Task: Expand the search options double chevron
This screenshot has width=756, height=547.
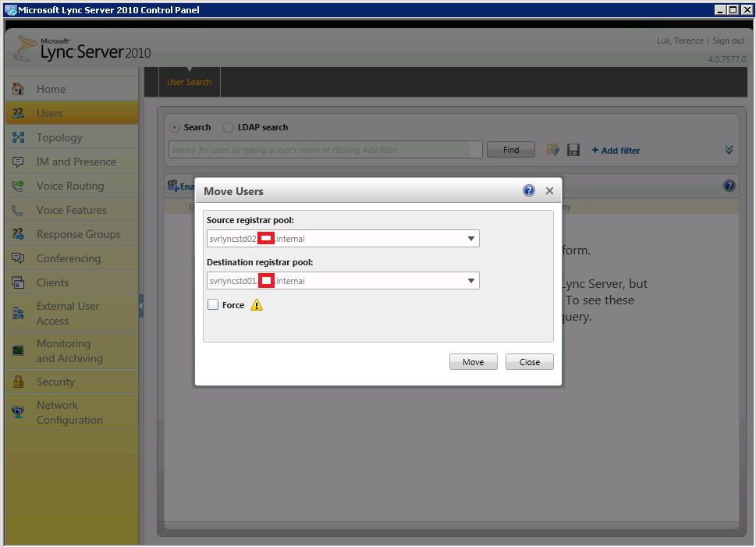Action: click(x=729, y=150)
